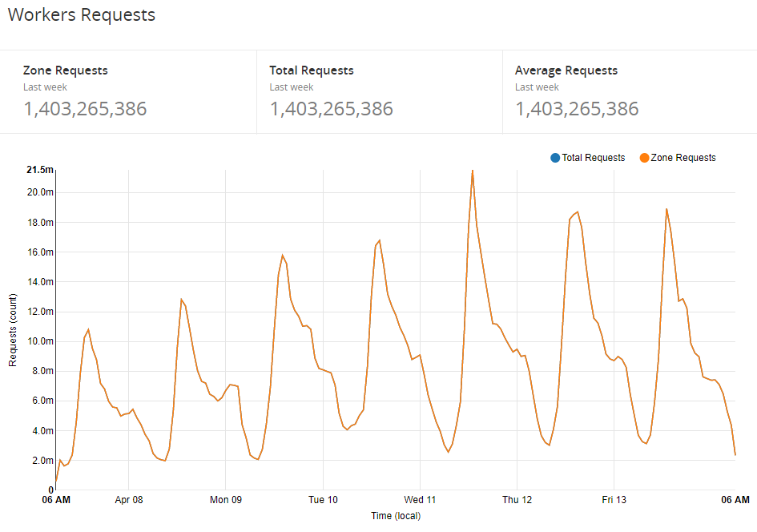This screenshot has height=532, width=757.
Task: Click "Last week" under Total Requests card
Action: (292, 87)
